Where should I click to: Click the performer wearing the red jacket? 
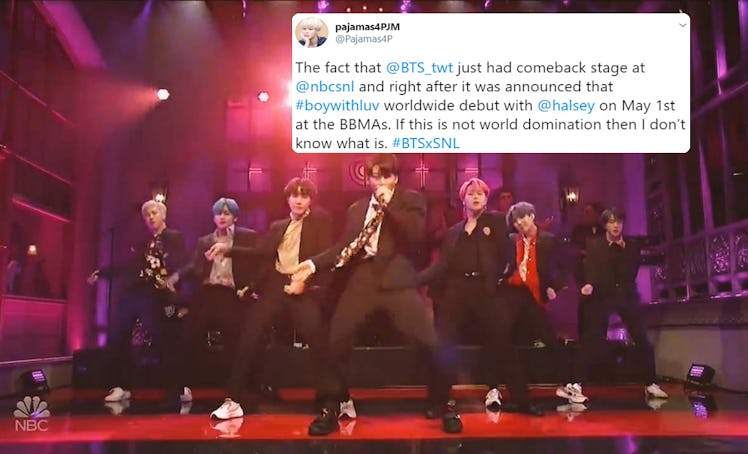[530, 296]
